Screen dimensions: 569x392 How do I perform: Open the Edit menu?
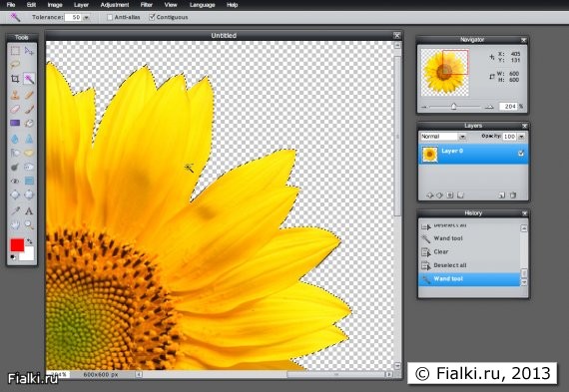[31, 5]
